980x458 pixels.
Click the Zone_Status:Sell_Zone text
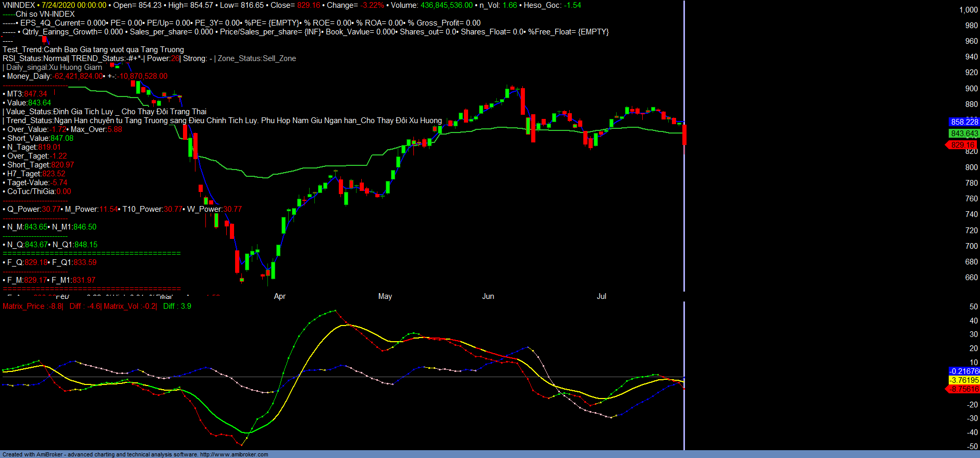(256, 58)
